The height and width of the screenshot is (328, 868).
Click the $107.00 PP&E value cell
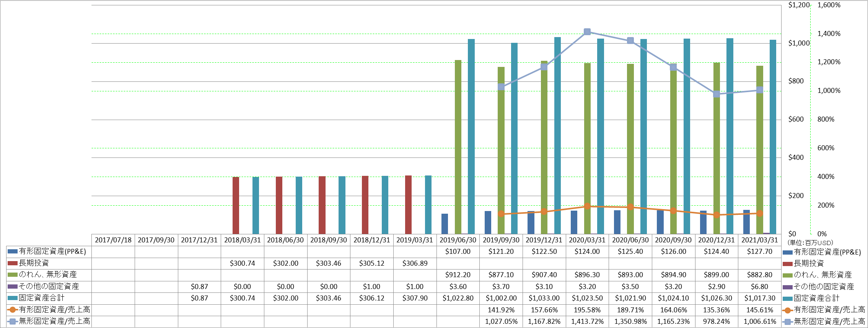[x=458, y=252]
